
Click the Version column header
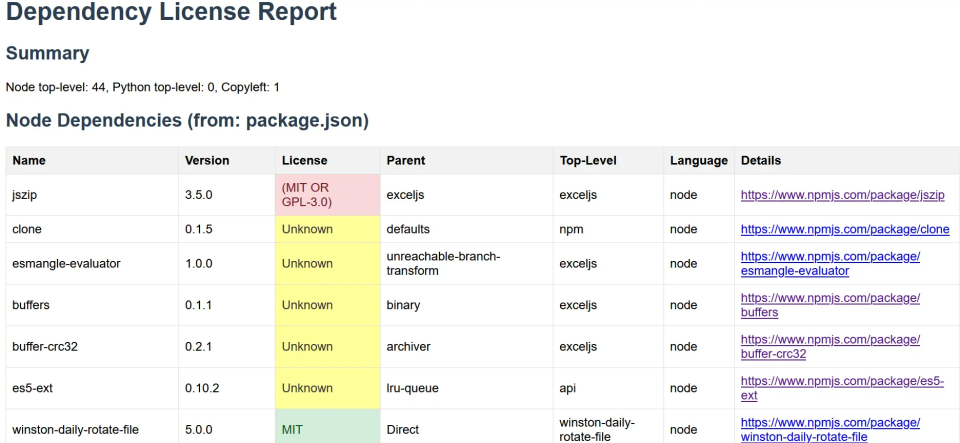point(207,160)
